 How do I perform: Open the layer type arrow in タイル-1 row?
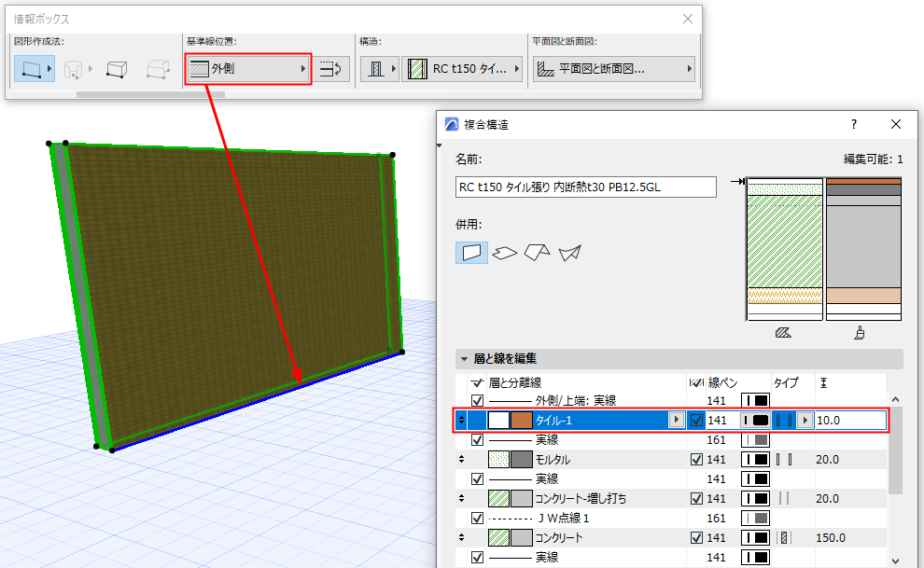tap(805, 421)
